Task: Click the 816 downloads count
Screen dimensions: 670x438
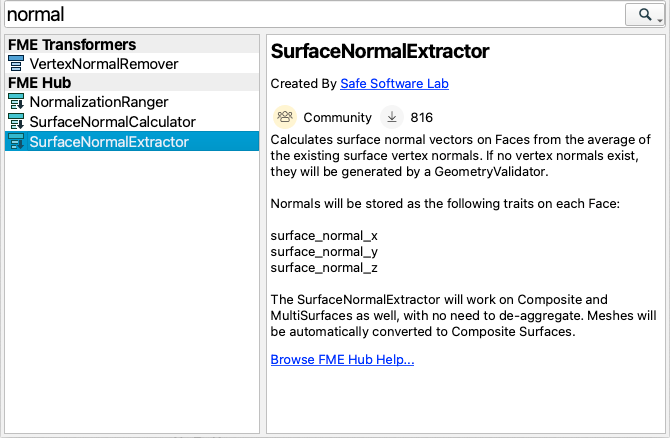Action: (422, 117)
